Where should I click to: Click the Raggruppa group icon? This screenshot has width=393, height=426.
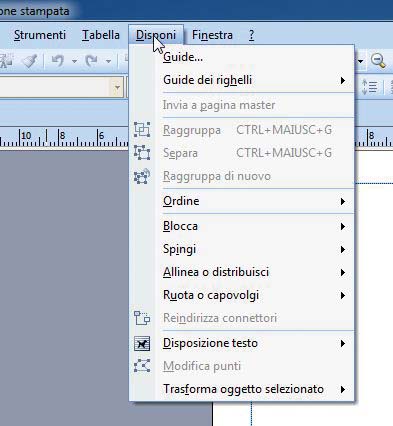click(x=142, y=130)
